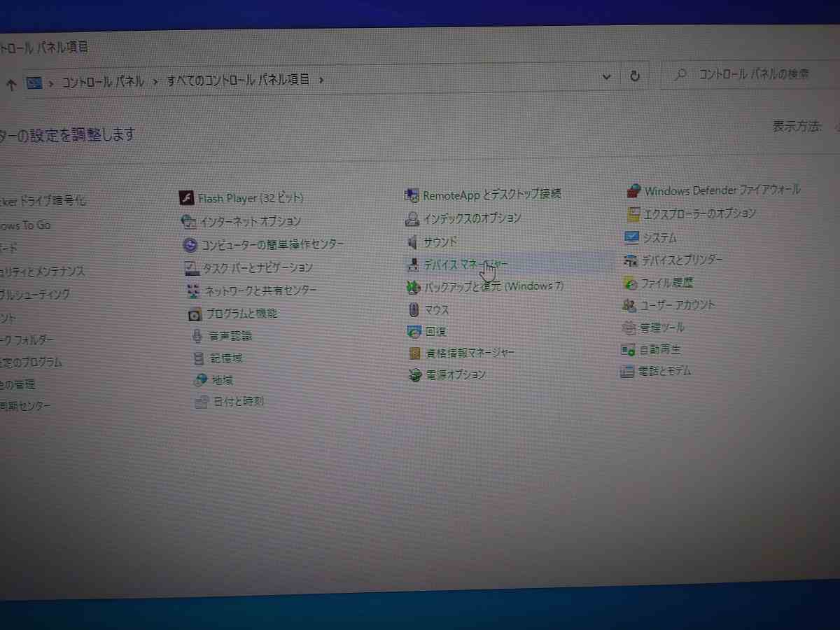Click the システム monitor icon
Viewport: 840px width, 630px height.
coord(631,237)
